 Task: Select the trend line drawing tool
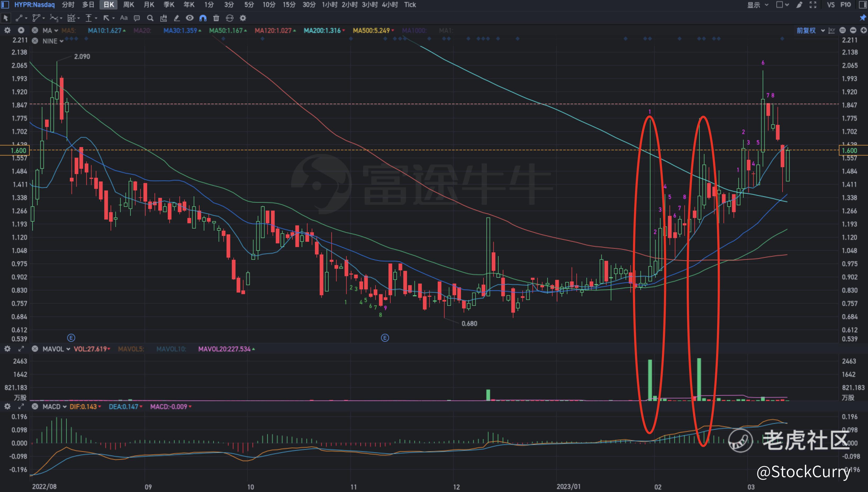(x=19, y=18)
